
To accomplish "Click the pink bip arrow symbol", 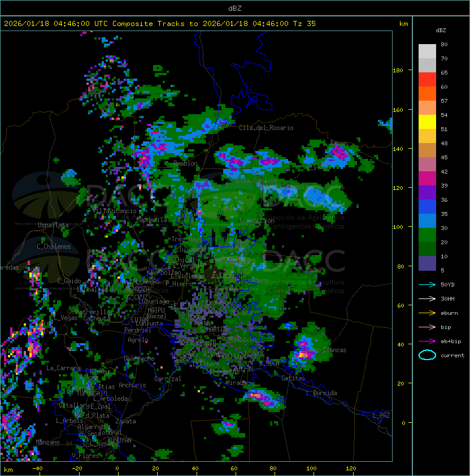I will [x=427, y=327].
